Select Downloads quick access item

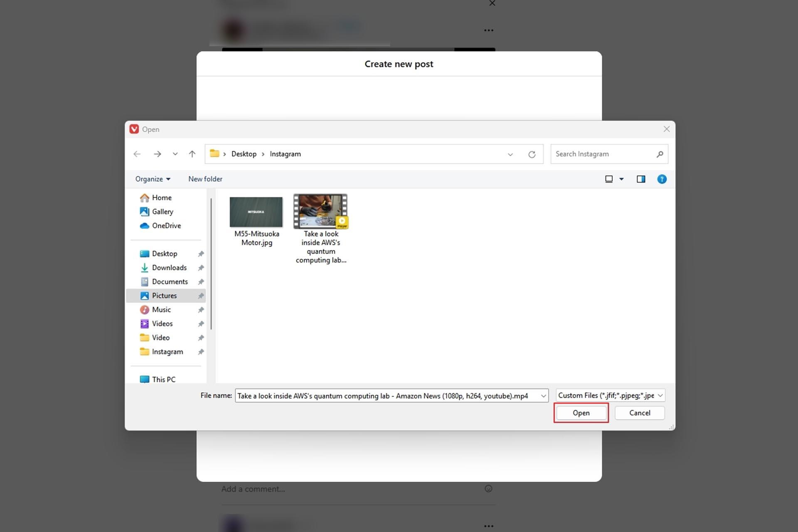point(169,268)
